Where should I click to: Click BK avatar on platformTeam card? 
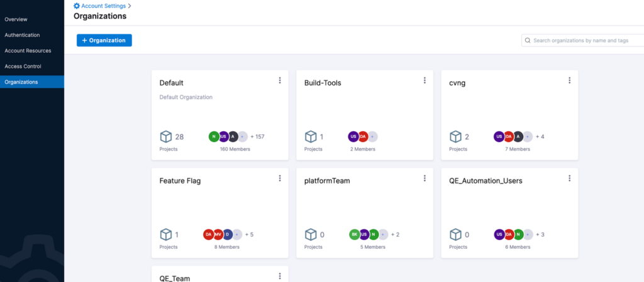(355, 234)
